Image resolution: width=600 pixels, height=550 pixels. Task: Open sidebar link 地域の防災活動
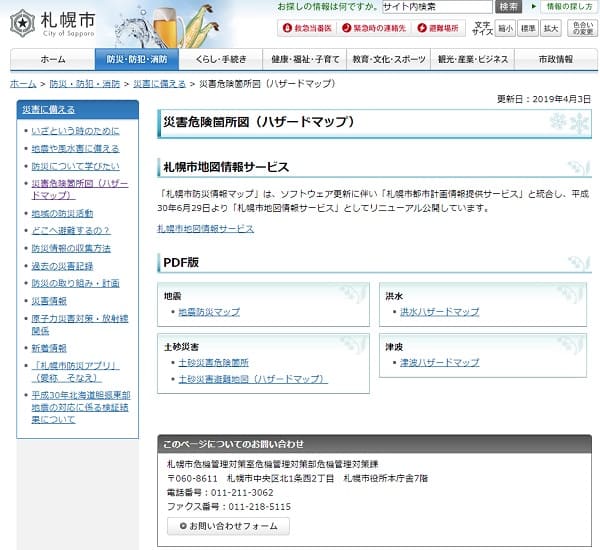point(62,213)
